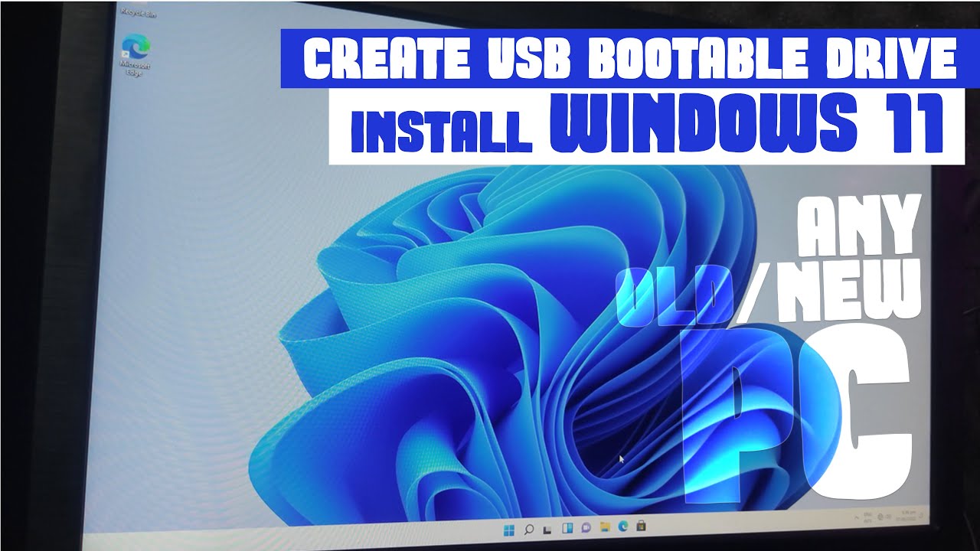
Task: Launch Edge browser from taskbar
Action: [x=622, y=526]
